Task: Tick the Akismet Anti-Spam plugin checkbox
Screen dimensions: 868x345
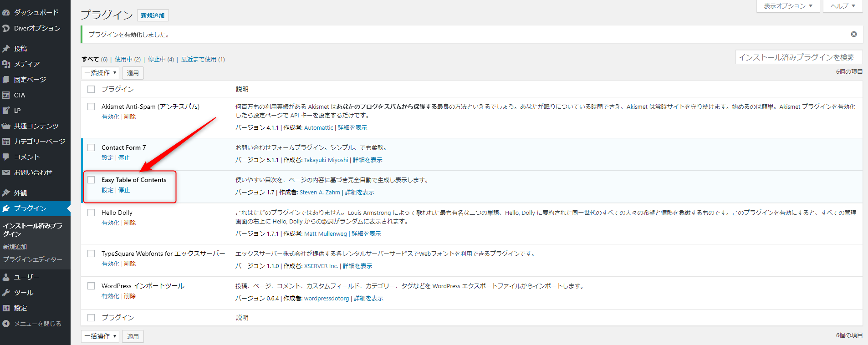Action: pos(91,107)
